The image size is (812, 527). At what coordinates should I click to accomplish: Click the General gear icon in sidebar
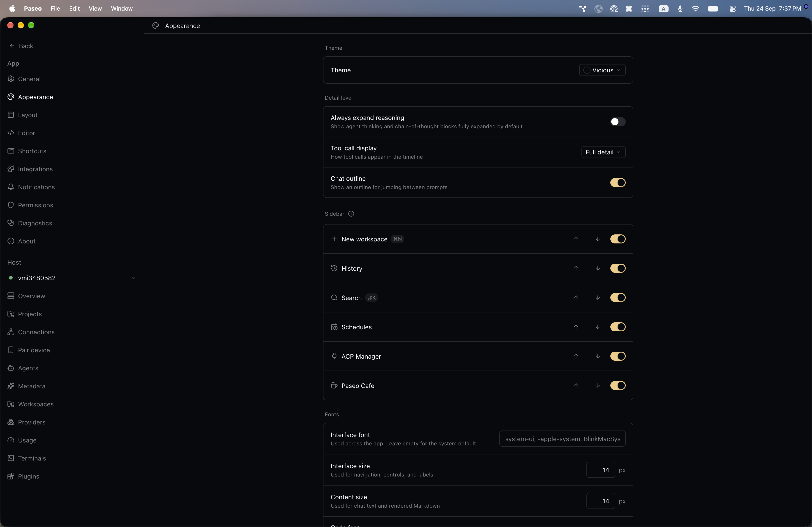11,79
